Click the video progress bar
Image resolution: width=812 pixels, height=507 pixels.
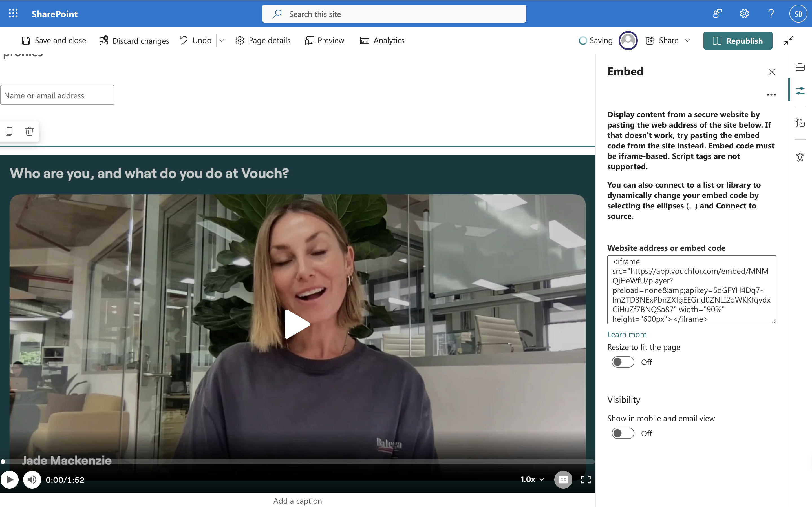coord(299,462)
